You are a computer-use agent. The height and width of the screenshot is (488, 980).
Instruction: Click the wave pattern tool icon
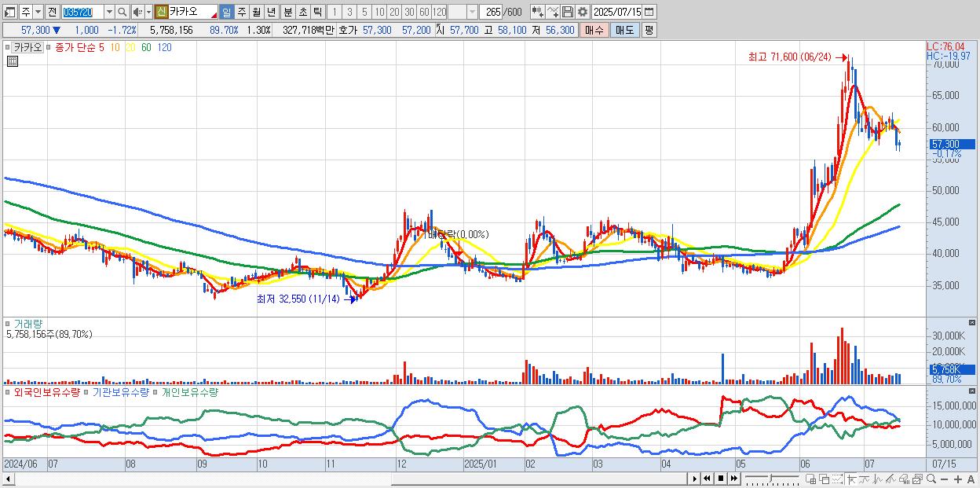click(878, 479)
